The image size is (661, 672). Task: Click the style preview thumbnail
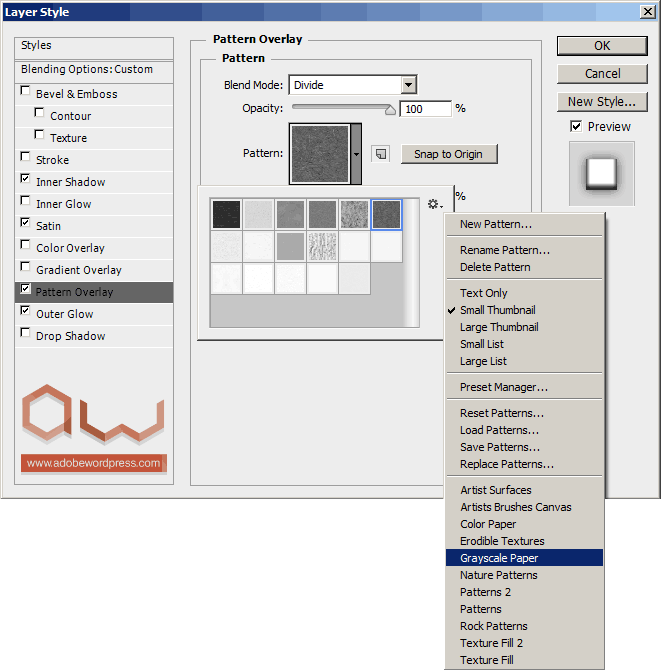click(601, 174)
